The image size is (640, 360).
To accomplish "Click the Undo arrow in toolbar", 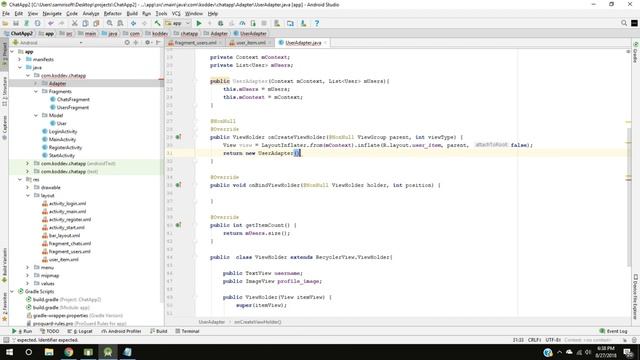I will pyautogui.click(x=51, y=23).
